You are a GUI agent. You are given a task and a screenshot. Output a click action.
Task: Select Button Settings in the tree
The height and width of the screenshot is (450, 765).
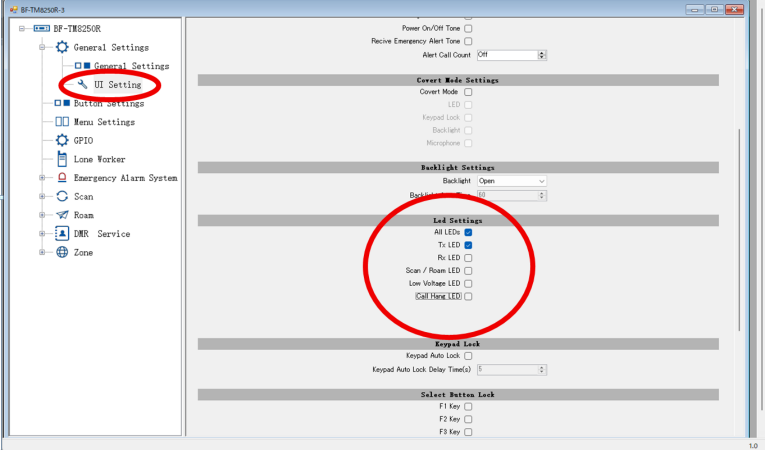coord(108,103)
